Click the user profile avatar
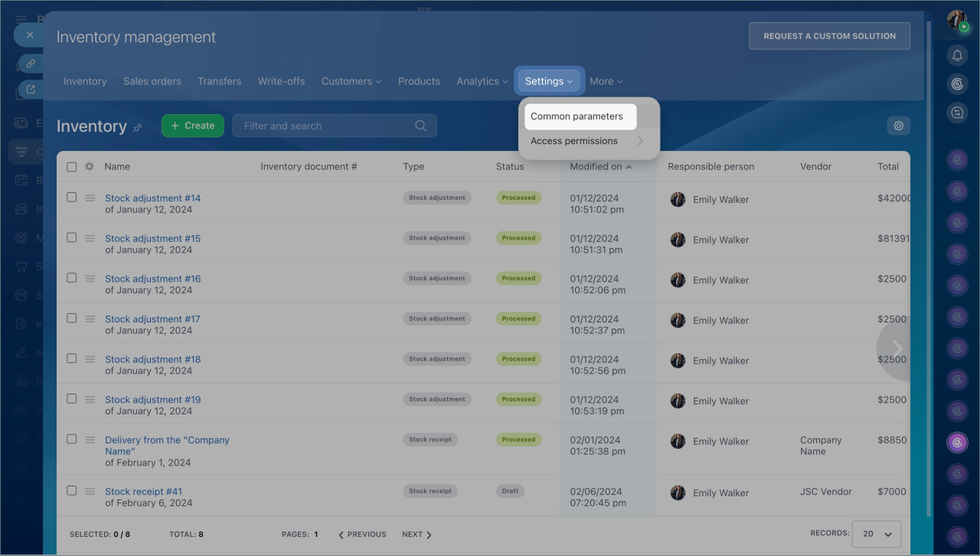The image size is (980, 556). point(957,21)
